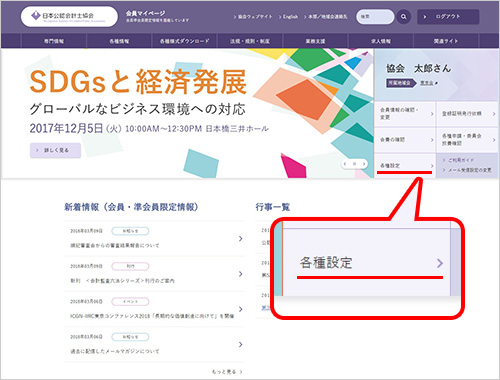Click the chevron beside 会費の確認
Viewport: 500px width, 380px height.
coord(432,140)
